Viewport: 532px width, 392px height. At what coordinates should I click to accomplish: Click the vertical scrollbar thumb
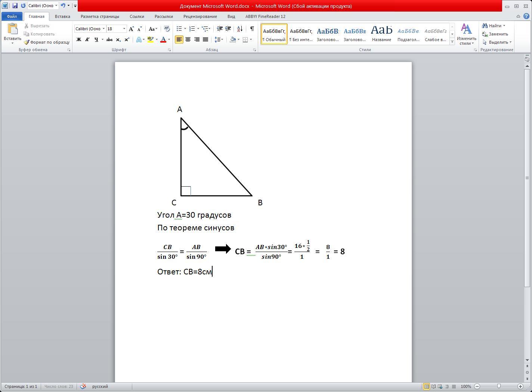pos(527,178)
